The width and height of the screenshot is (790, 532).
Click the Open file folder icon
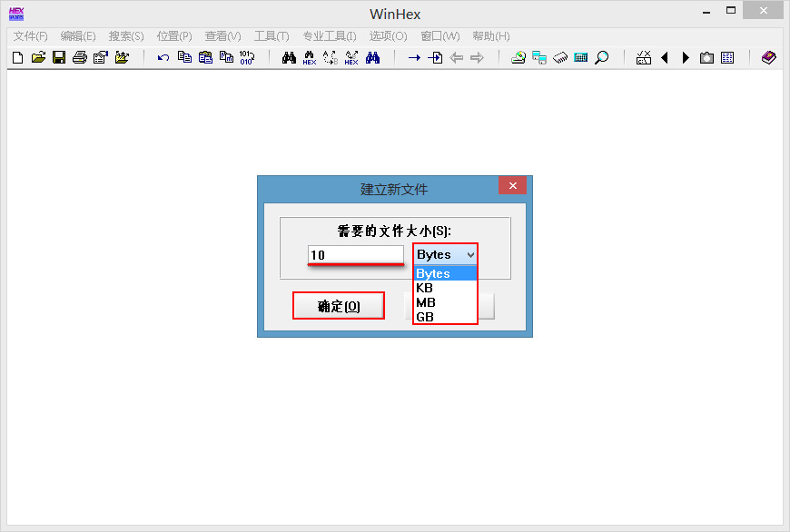[38, 58]
